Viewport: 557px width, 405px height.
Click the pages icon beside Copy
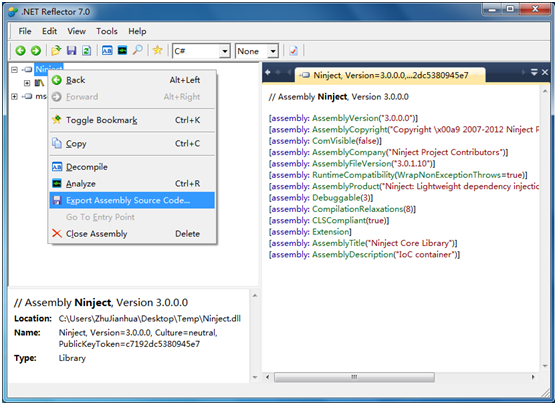[57, 143]
